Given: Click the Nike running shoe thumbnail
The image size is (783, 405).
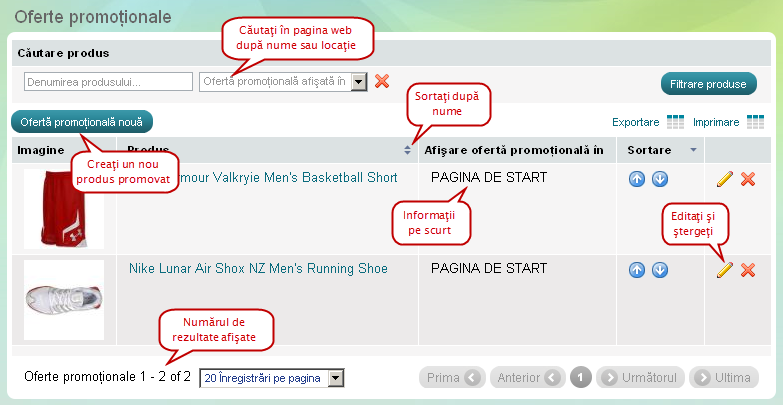Looking at the screenshot, I should pos(62,299).
